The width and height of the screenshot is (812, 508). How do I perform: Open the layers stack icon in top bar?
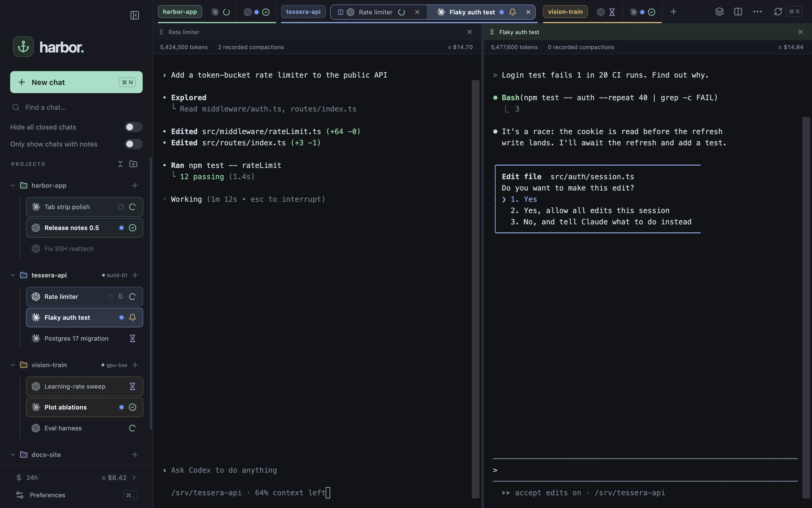[720, 12]
